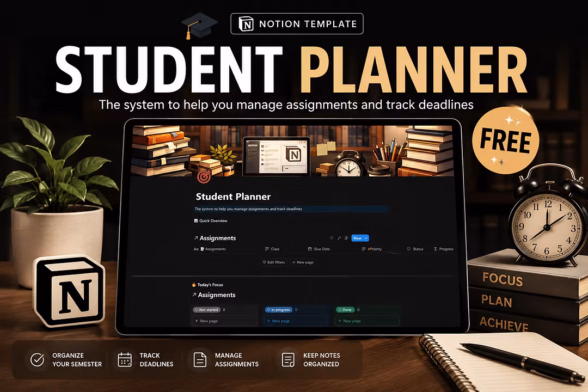Click the calendar icon beside Track Deadlines

coord(125,359)
